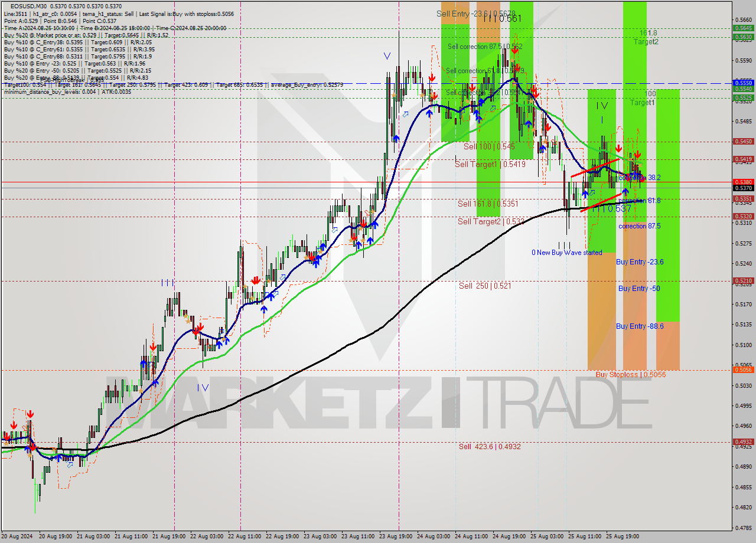Image resolution: width=756 pixels, height=543 pixels.
Task: Click the '23 Aug 19:00' time axis label
Action: [x=395, y=537]
